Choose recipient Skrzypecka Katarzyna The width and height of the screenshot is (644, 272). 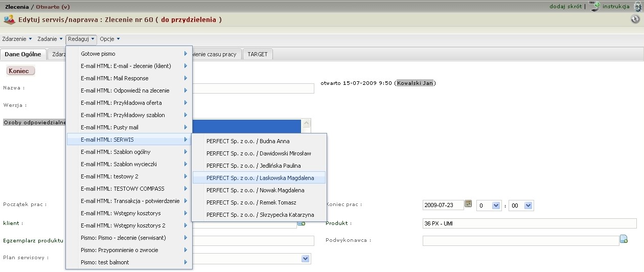click(x=259, y=215)
